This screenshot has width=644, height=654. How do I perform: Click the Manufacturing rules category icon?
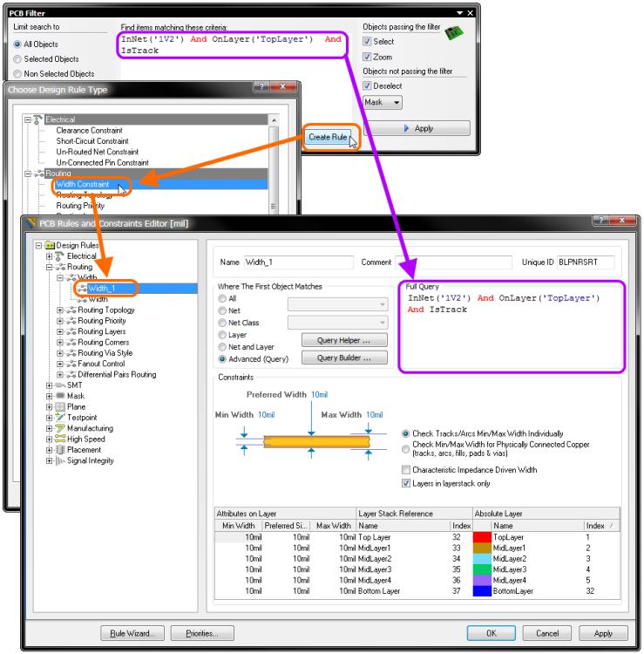[x=60, y=428]
